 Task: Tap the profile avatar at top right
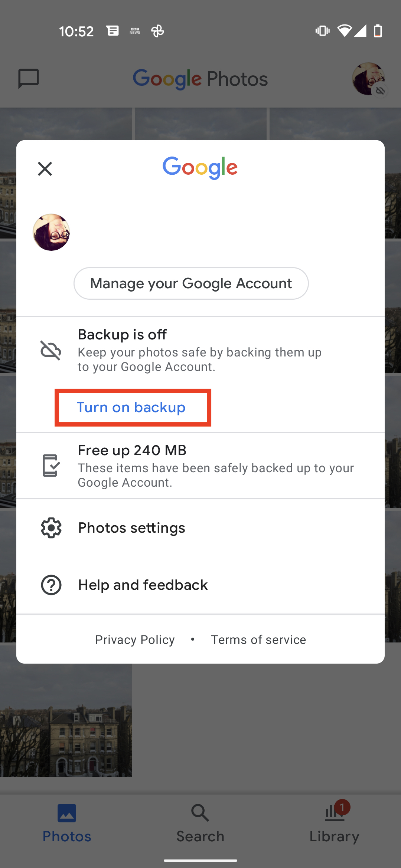pyautogui.click(x=369, y=79)
